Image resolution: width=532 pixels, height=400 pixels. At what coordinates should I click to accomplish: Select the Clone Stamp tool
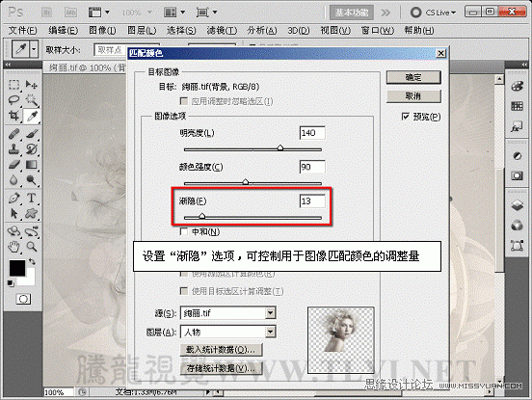(13, 149)
